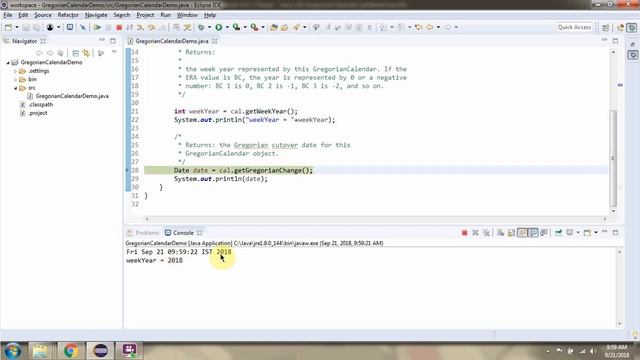Click the red Terminate icon in main toolbar

119,27
